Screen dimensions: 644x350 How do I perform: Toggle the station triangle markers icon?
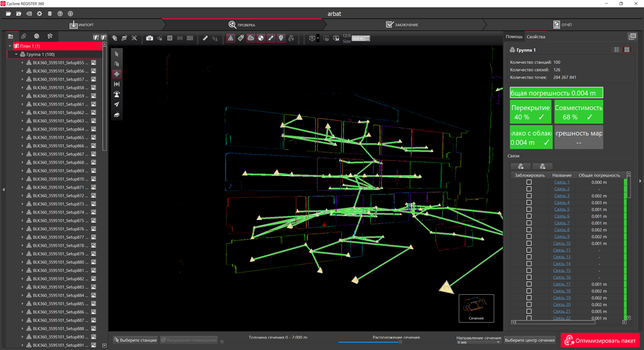(230, 38)
